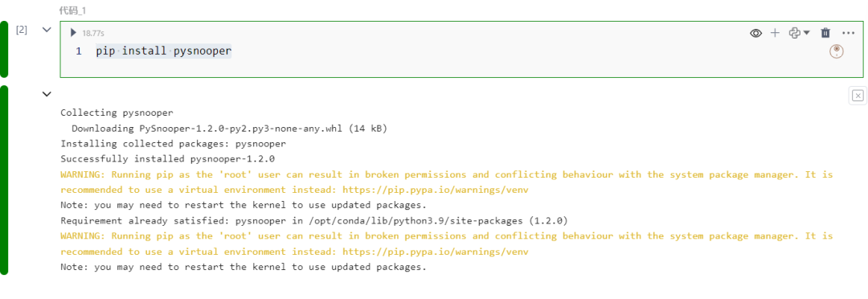Delete the cell using the trash icon
This screenshot has width=868, height=299.
[825, 33]
